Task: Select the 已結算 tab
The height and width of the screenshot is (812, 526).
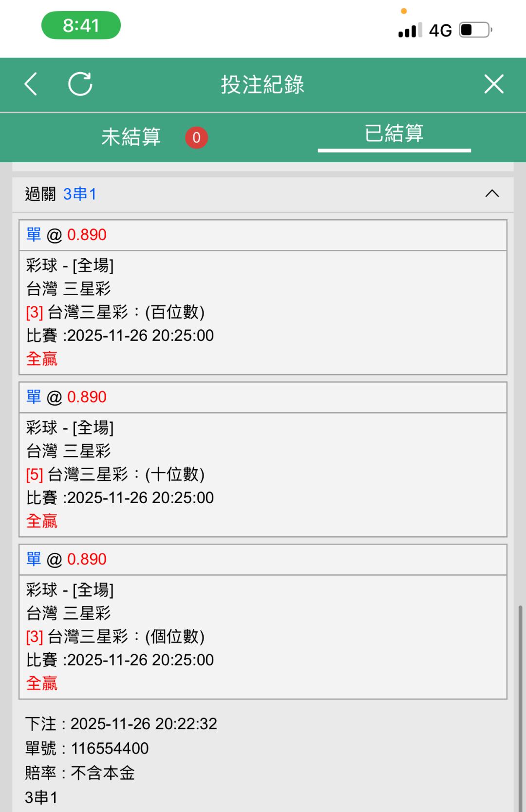Action: pyautogui.click(x=394, y=133)
